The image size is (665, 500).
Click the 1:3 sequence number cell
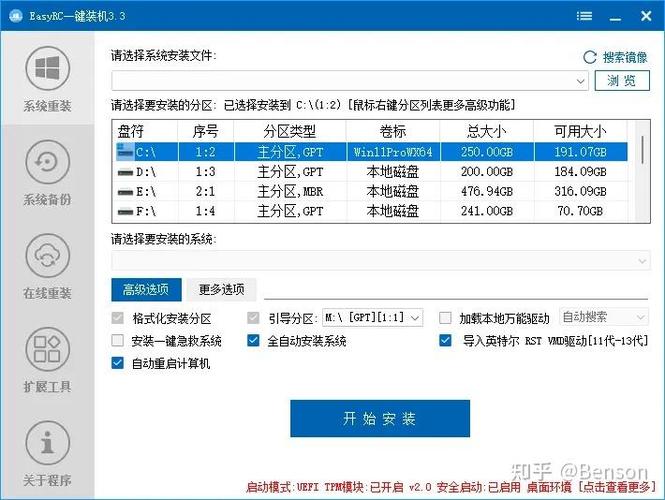click(205, 172)
